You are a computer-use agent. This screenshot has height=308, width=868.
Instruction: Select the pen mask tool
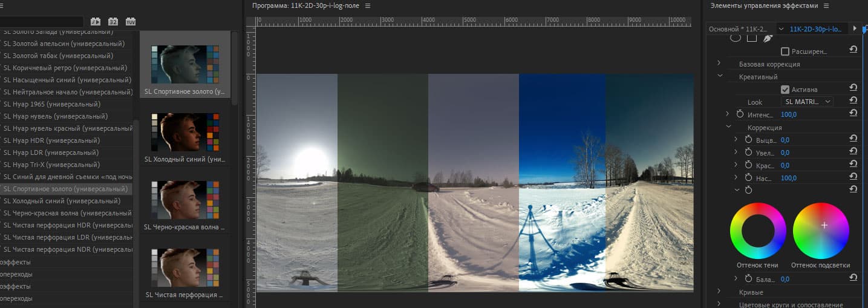(x=768, y=38)
